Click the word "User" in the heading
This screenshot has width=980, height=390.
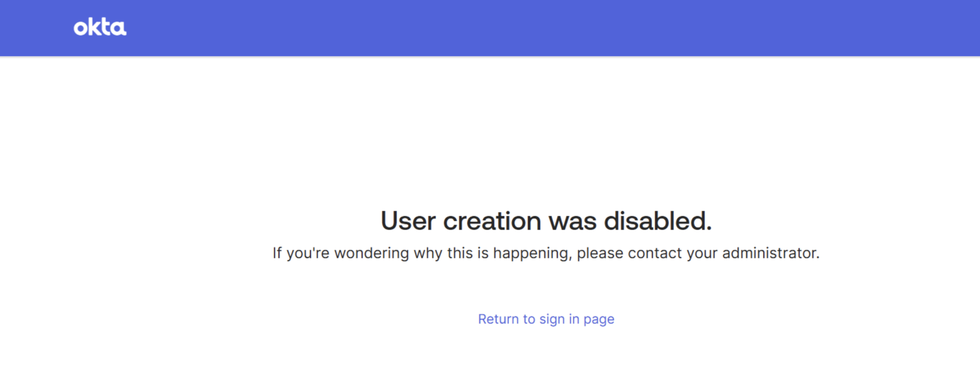click(408, 221)
